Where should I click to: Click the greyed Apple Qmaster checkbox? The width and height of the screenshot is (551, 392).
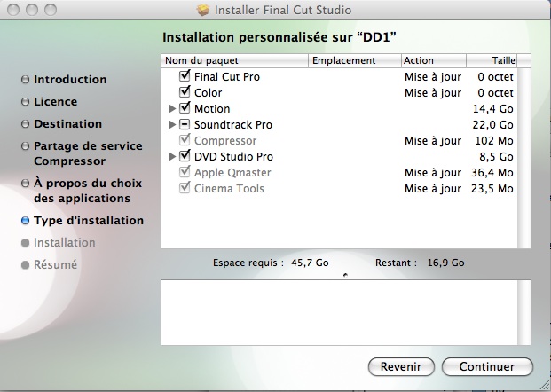click(185, 172)
